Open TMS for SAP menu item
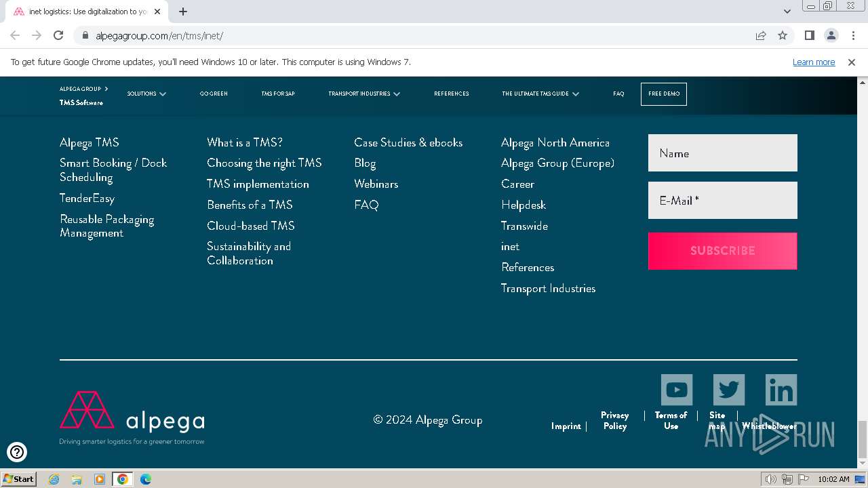Viewport: 868px width, 488px height. click(278, 94)
